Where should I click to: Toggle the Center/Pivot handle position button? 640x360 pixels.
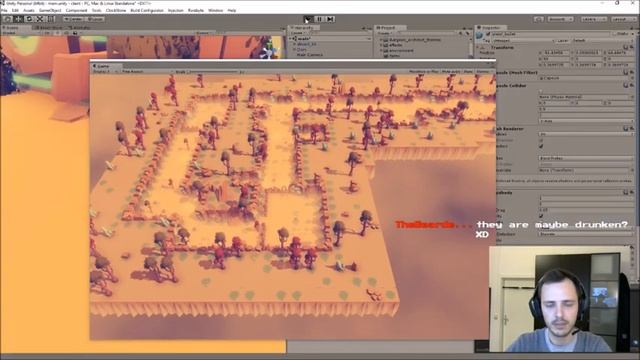(x=73, y=19)
